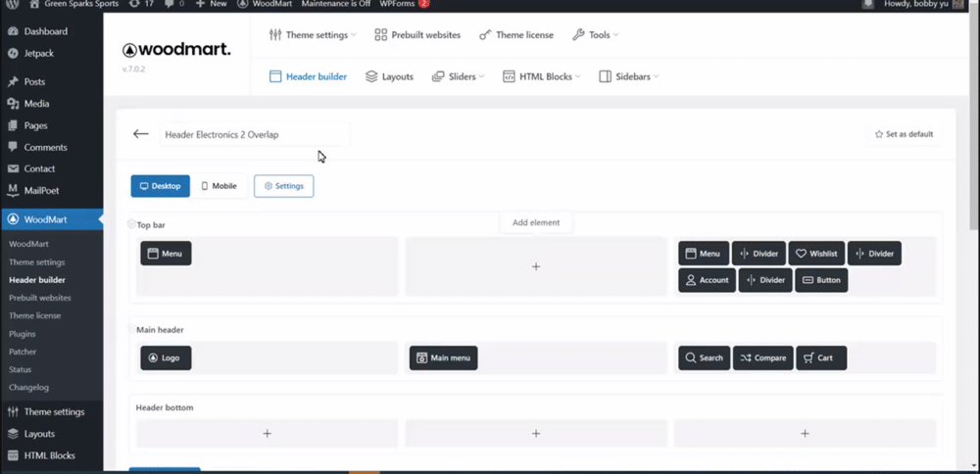Open HTML Blocks in the left sidebar
Screen dimensions: 980x474
[x=51, y=455]
